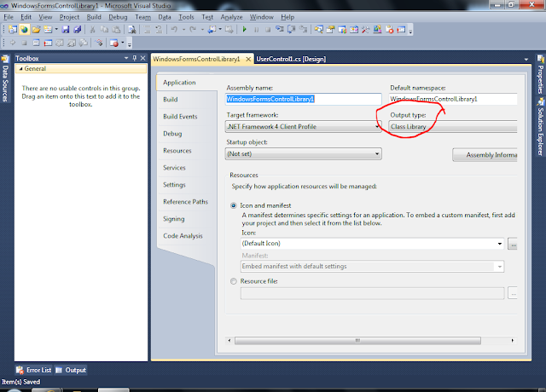Select the Icon and manifest radio button
The width and height of the screenshot is (546, 392).
coord(233,205)
